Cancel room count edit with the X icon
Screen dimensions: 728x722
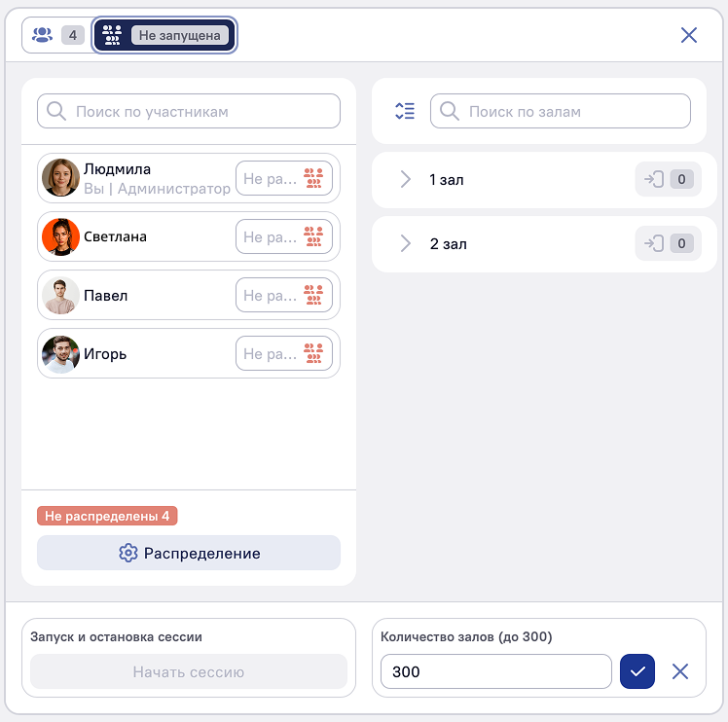click(679, 671)
